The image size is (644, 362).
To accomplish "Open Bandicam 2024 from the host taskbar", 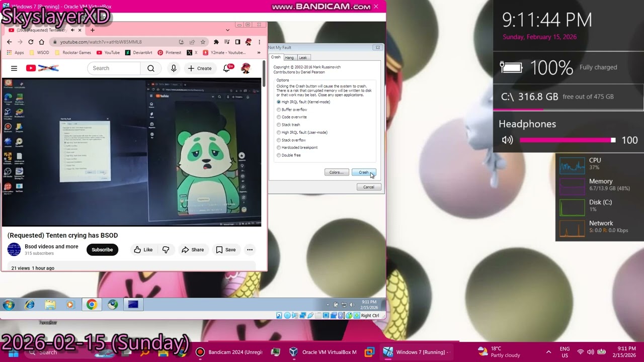I will [229, 352].
